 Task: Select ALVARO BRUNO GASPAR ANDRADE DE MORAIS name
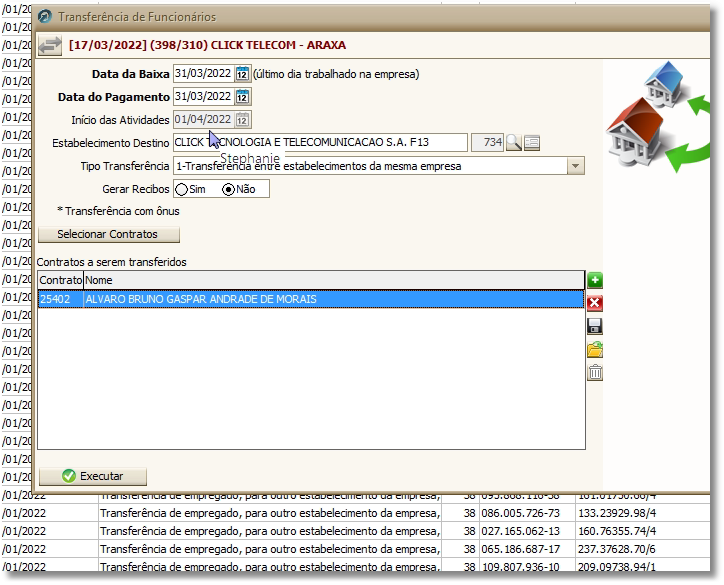(201, 299)
